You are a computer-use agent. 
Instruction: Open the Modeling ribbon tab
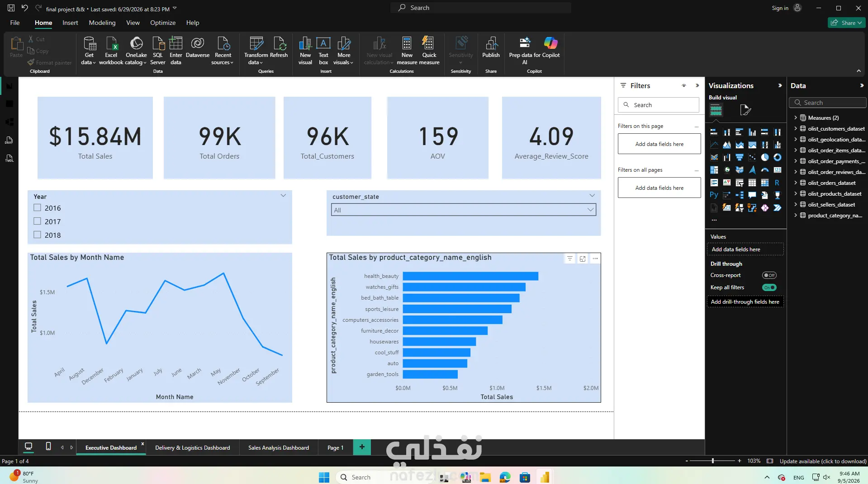coord(102,23)
